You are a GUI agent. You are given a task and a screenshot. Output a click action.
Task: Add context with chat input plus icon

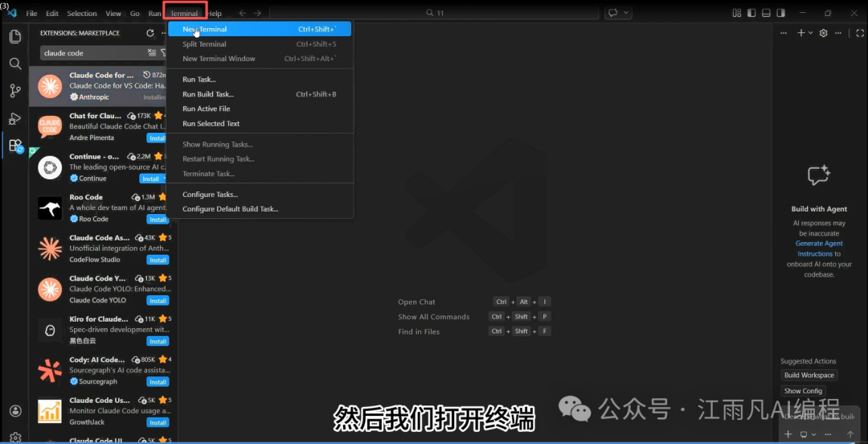(x=788, y=434)
